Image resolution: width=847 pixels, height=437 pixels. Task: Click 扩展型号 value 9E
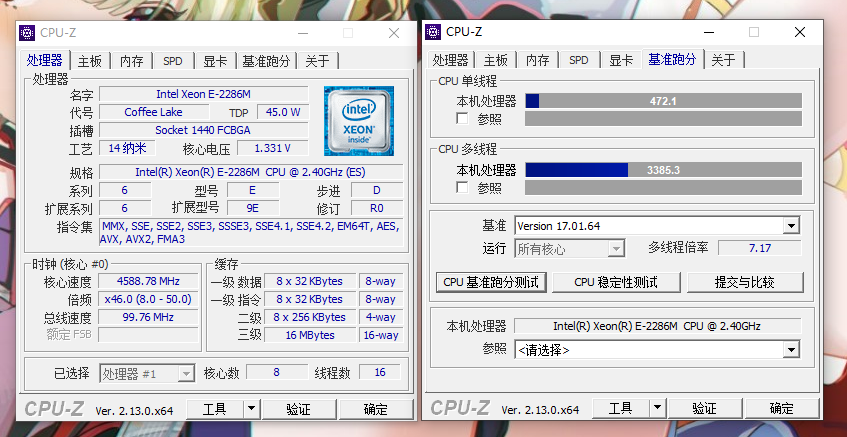point(253,208)
